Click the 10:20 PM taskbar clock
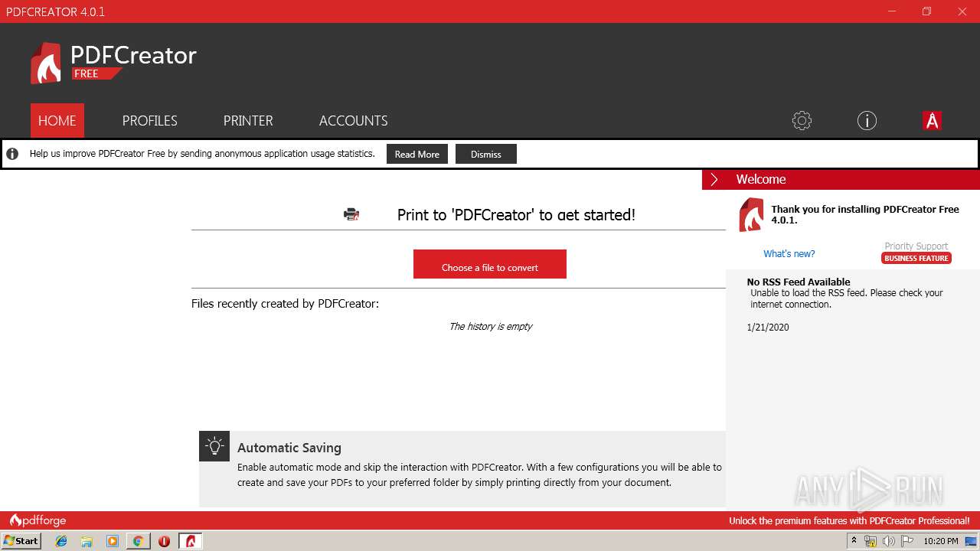The image size is (980, 551). tap(941, 541)
